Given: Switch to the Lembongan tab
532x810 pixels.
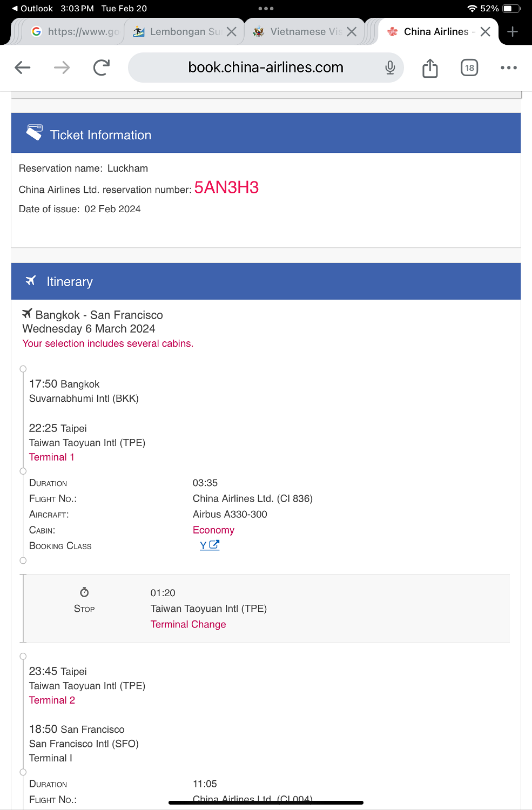Looking at the screenshot, I should [x=177, y=32].
